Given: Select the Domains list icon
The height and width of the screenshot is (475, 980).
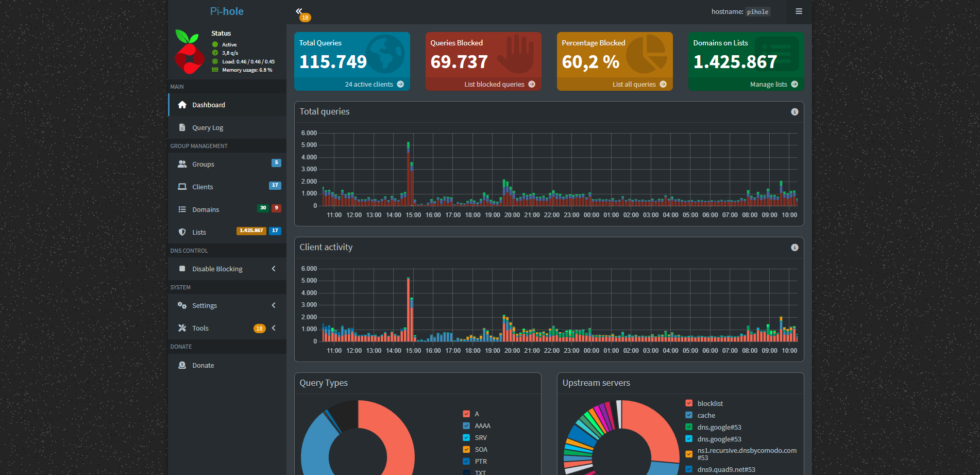Looking at the screenshot, I should coord(182,209).
